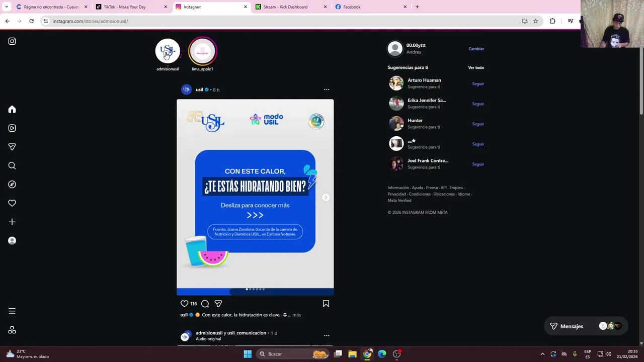
Task: Comment on the usil post
Action: (205, 304)
